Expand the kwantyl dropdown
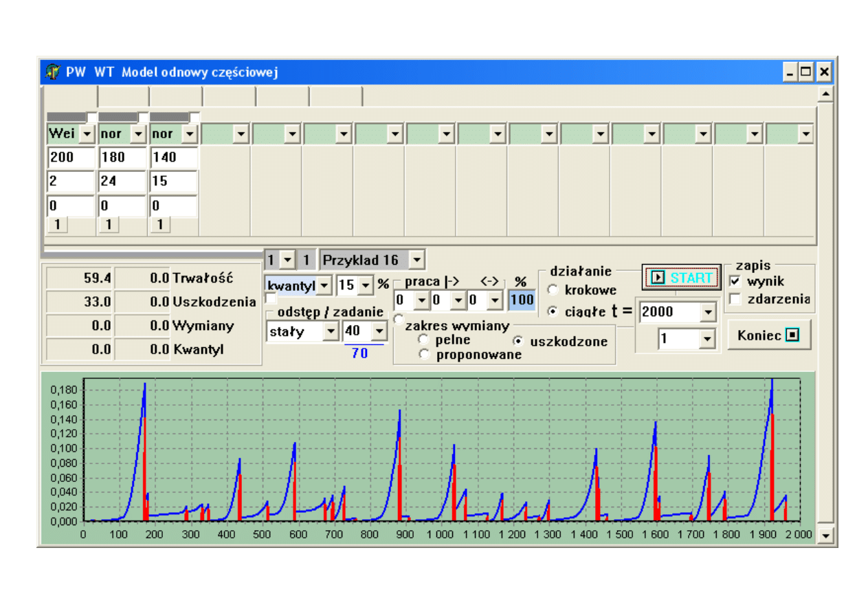This screenshot has height=614, width=868. pos(324,284)
